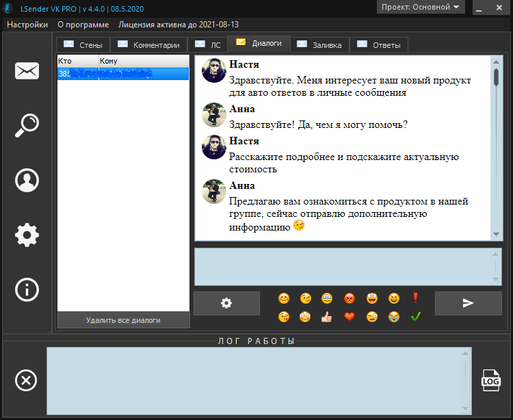Insert the loudly crying emoji
513x420 pixels.
(394, 317)
